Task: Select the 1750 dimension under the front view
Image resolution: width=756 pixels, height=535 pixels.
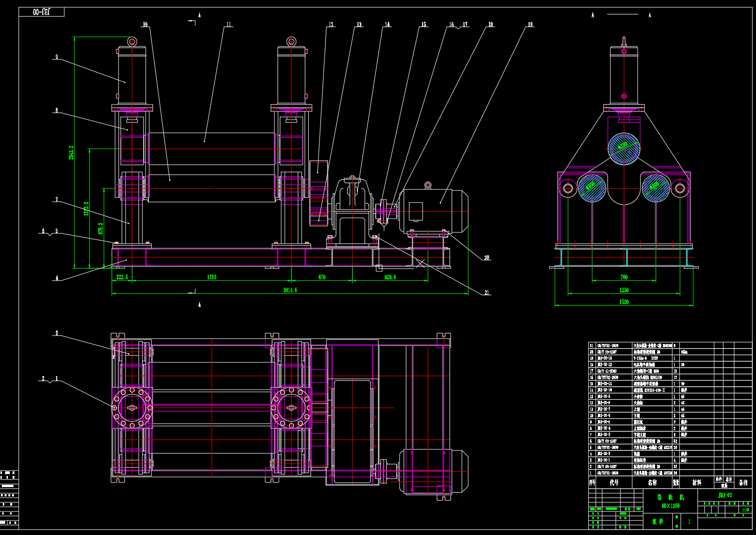Action: [x=212, y=277]
